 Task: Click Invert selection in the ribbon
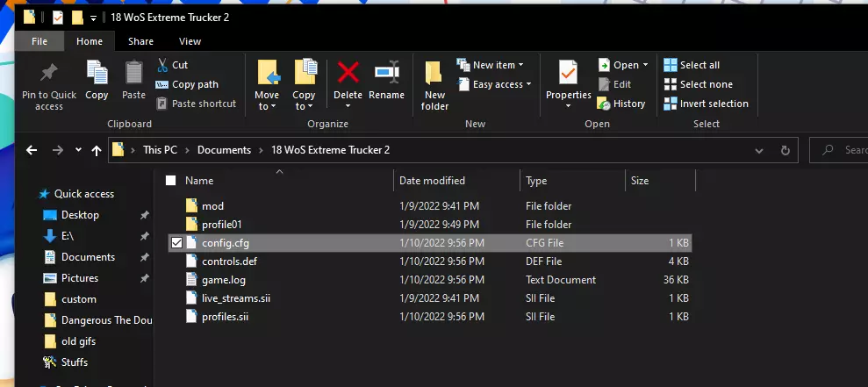(x=707, y=104)
